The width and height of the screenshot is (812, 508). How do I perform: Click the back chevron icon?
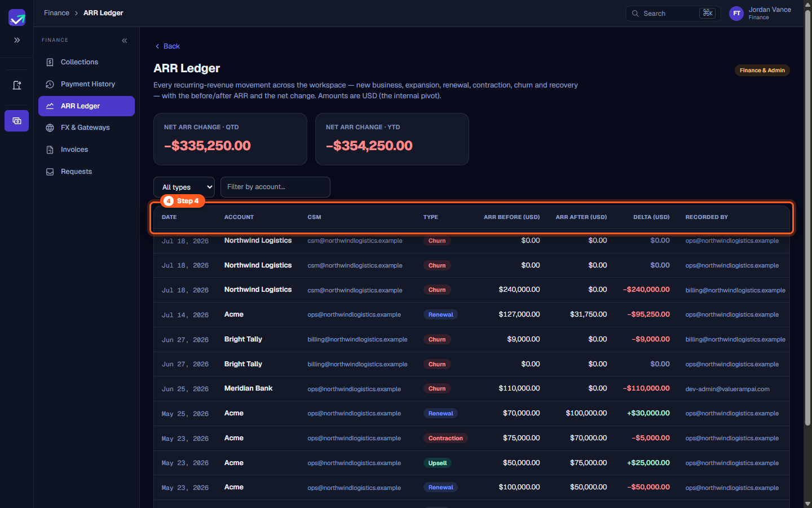point(157,46)
